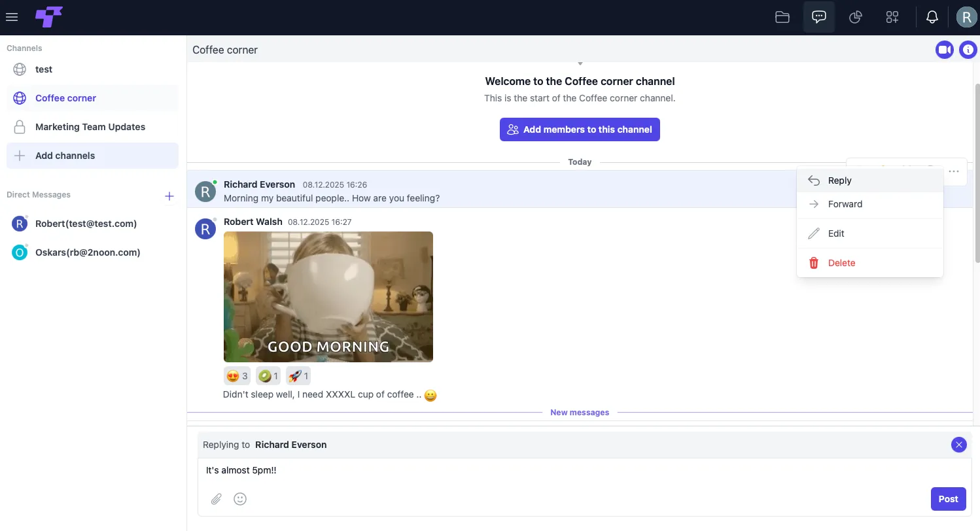Click the three-dots more options icon
This screenshot has height=531, width=980.
pos(954,171)
